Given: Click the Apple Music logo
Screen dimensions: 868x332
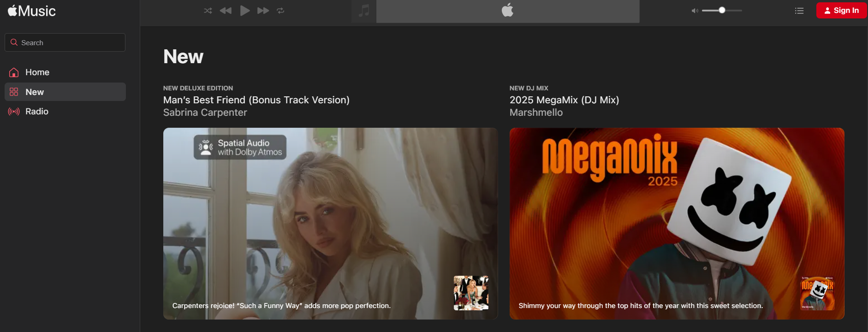Looking at the screenshot, I should coord(32,11).
